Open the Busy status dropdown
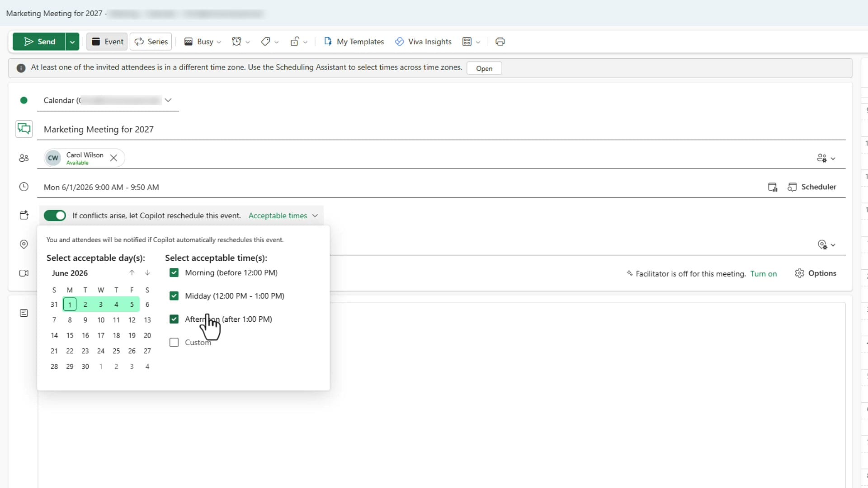Viewport: 868px width, 488px height. (x=203, y=42)
